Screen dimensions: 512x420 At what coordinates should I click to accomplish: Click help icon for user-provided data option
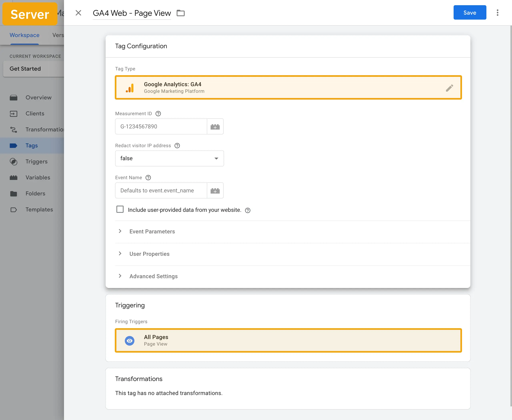pos(248,210)
